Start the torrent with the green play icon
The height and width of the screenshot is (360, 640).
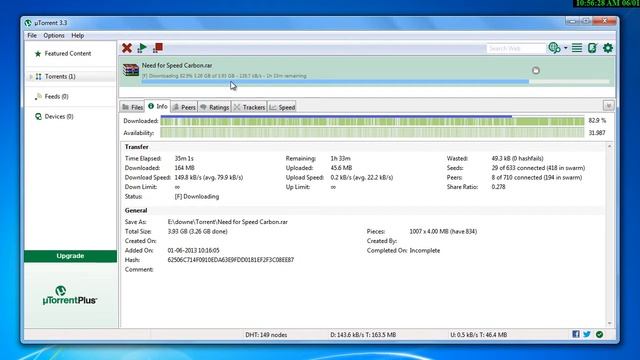pyautogui.click(x=142, y=48)
